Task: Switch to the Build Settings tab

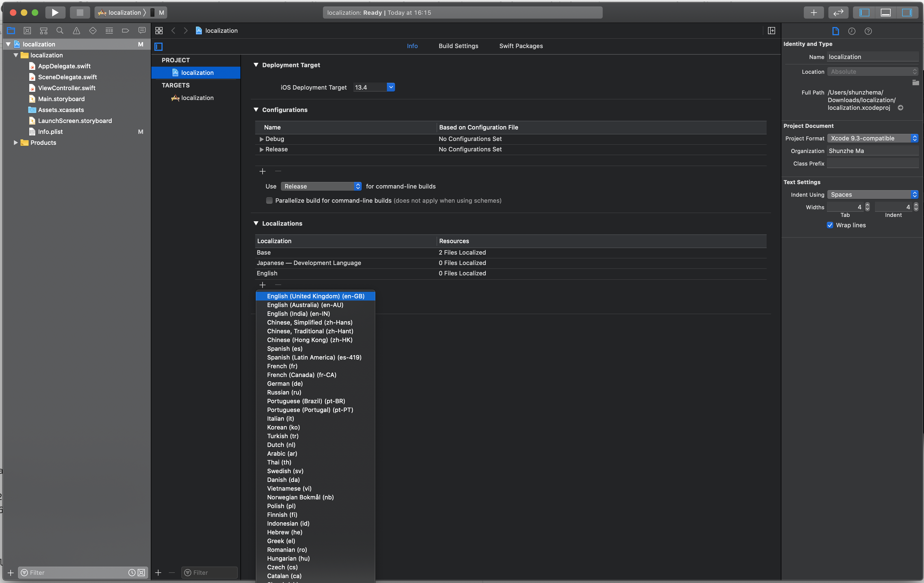Action: coord(458,46)
